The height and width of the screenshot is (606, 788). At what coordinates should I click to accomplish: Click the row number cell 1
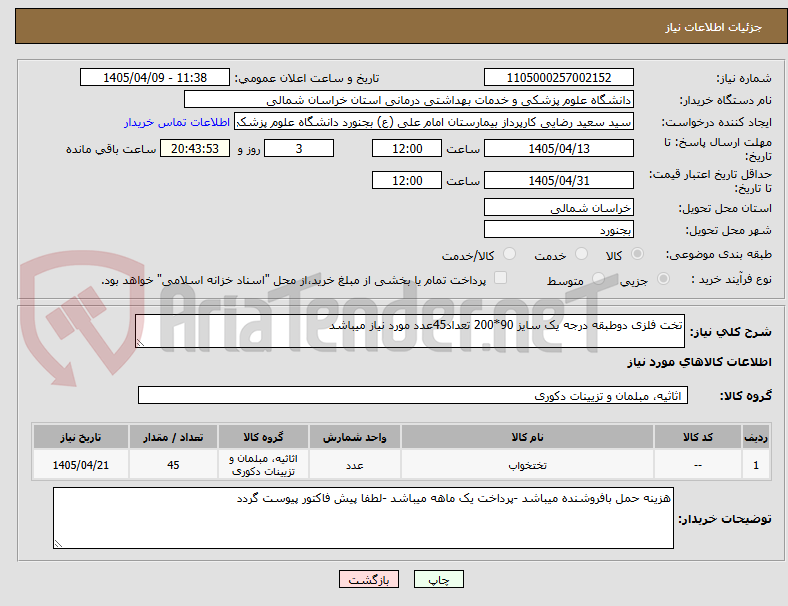755,465
